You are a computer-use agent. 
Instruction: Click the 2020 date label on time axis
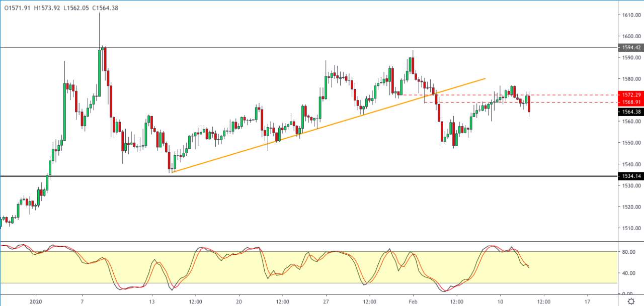tap(36, 301)
